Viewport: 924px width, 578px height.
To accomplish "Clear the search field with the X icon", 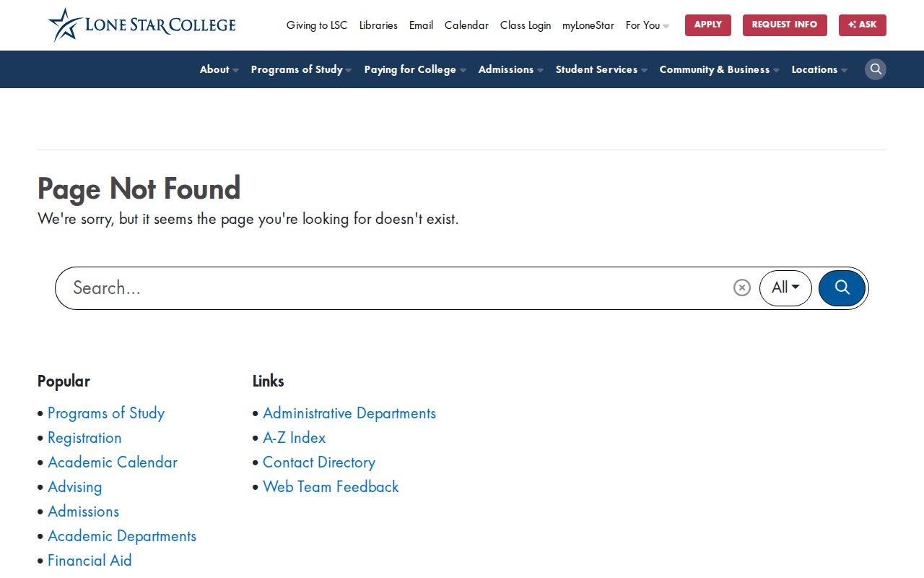I will tap(741, 288).
